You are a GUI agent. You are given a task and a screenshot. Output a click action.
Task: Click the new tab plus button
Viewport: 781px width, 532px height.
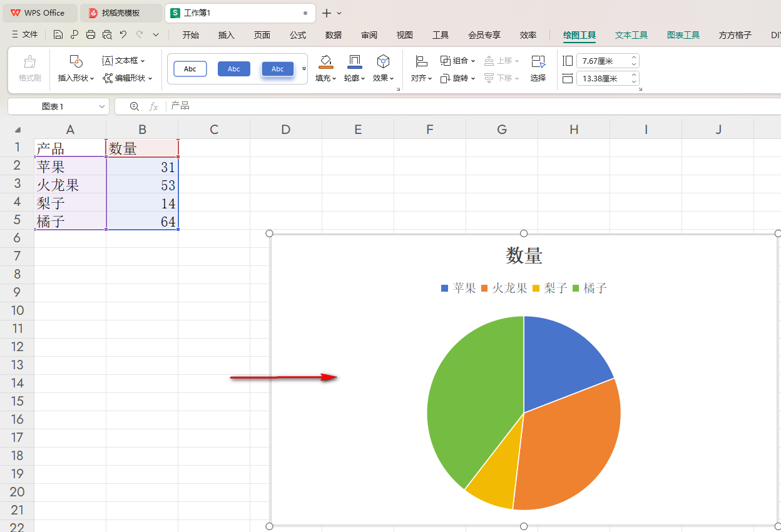point(327,13)
